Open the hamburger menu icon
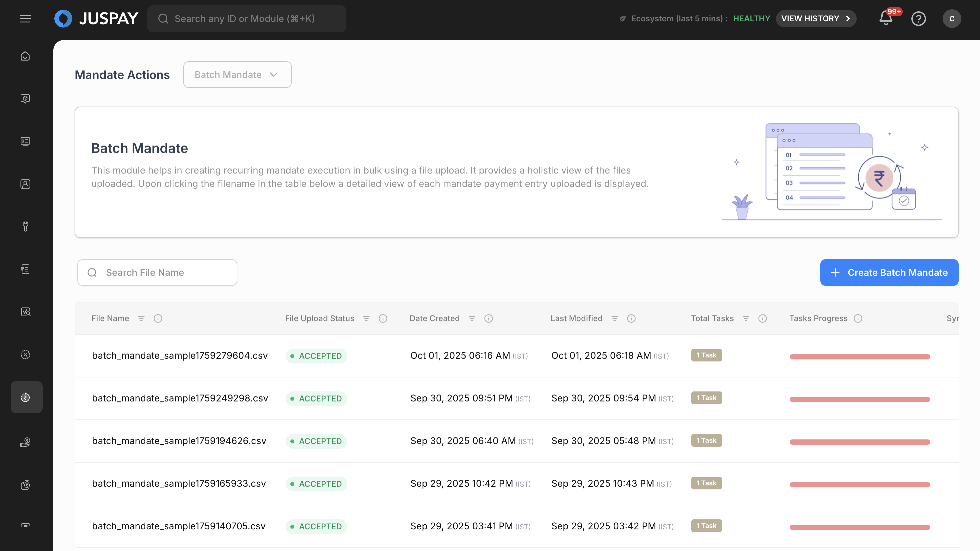 pyautogui.click(x=25, y=19)
